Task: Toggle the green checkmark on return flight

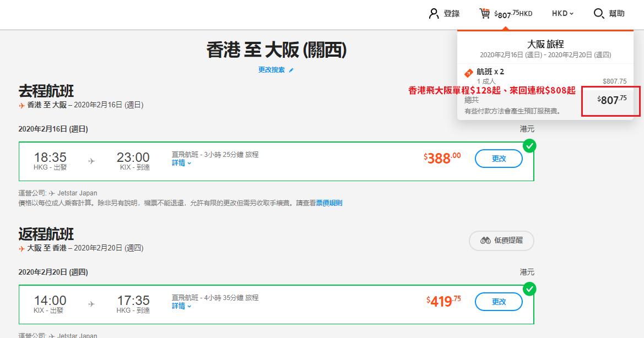Action: click(x=529, y=289)
